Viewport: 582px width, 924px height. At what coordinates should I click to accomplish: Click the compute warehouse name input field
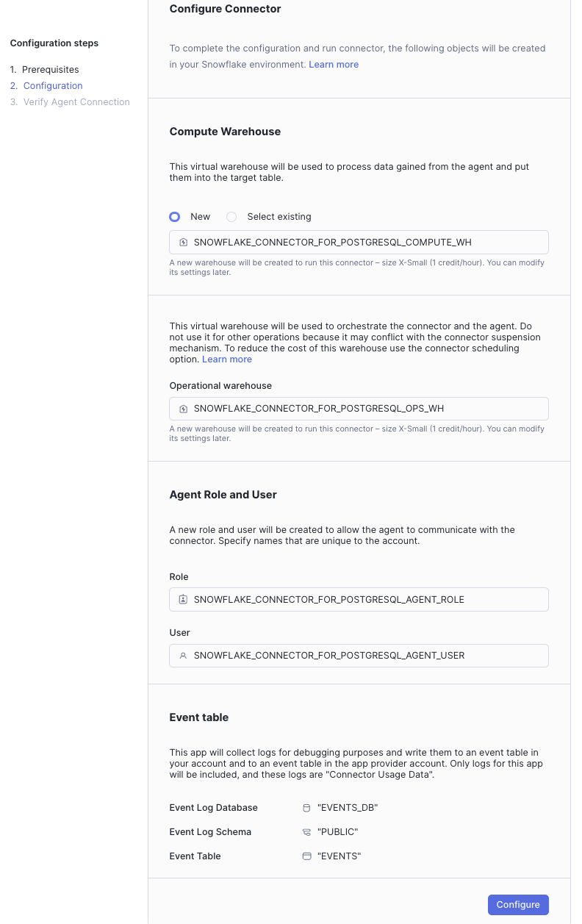pyautogui.click(x=359, y=242)
